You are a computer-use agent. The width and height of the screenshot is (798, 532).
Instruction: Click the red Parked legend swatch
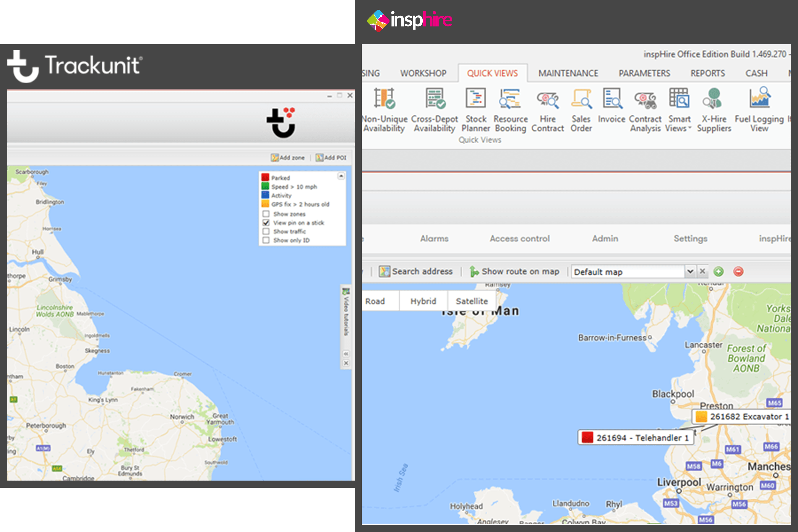[265, 177]
